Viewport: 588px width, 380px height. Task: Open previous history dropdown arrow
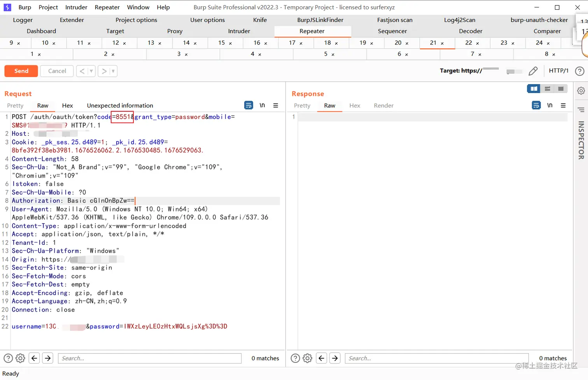tap(91, 71)
